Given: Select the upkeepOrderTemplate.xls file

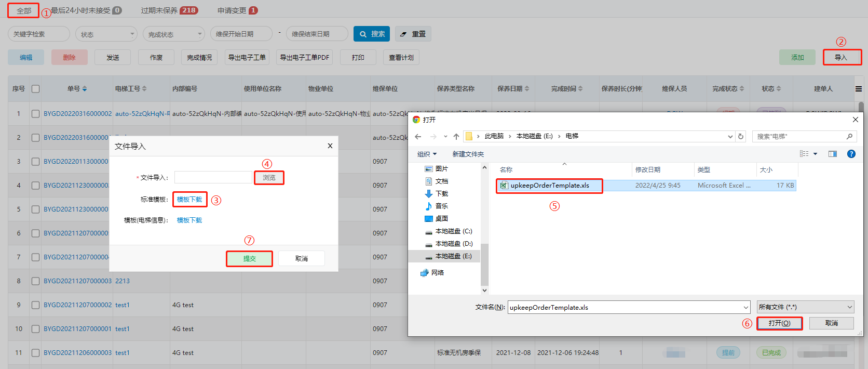Looking at the screenshot, I should (549, 186).
